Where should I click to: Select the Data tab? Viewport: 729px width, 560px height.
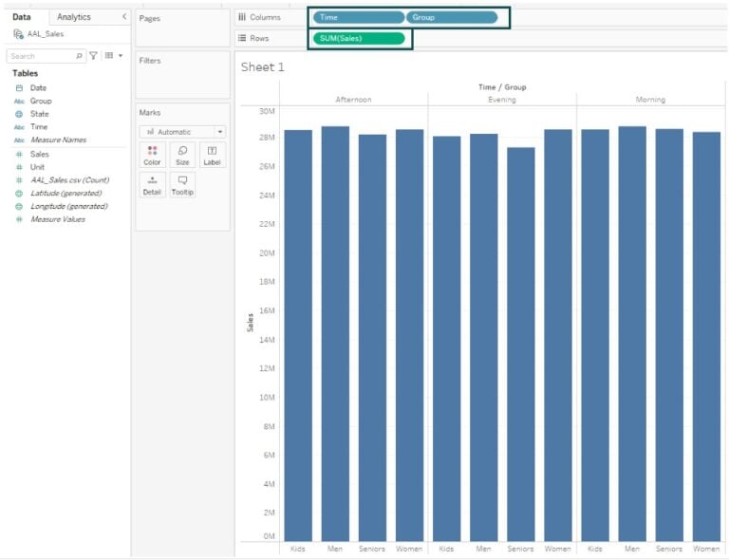[x=21, y=17]
